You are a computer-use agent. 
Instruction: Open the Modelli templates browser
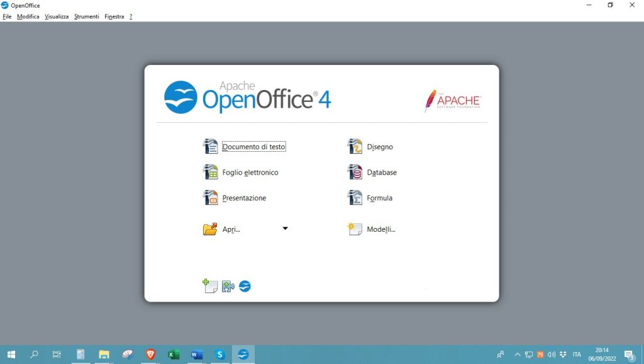[381, 229]
